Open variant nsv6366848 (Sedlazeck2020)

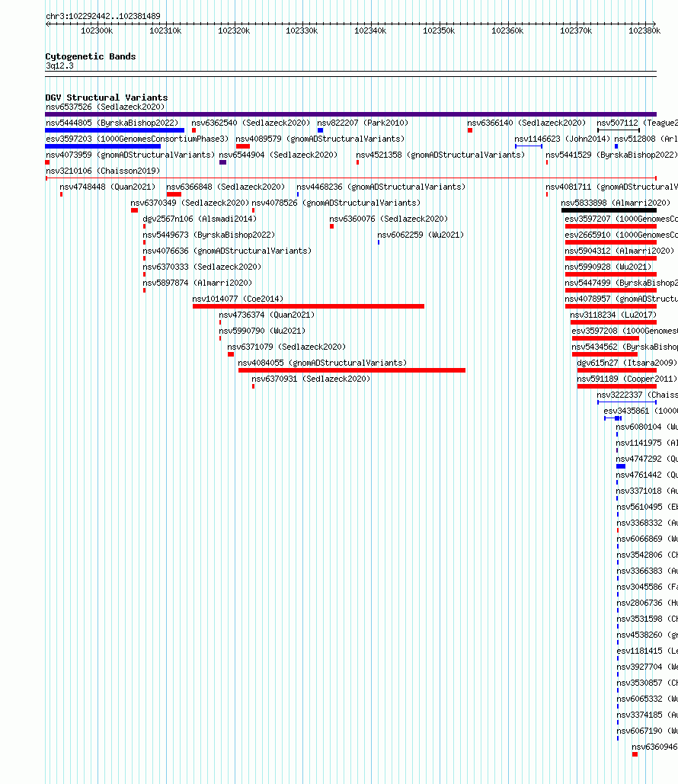click(x=225, y=187)
